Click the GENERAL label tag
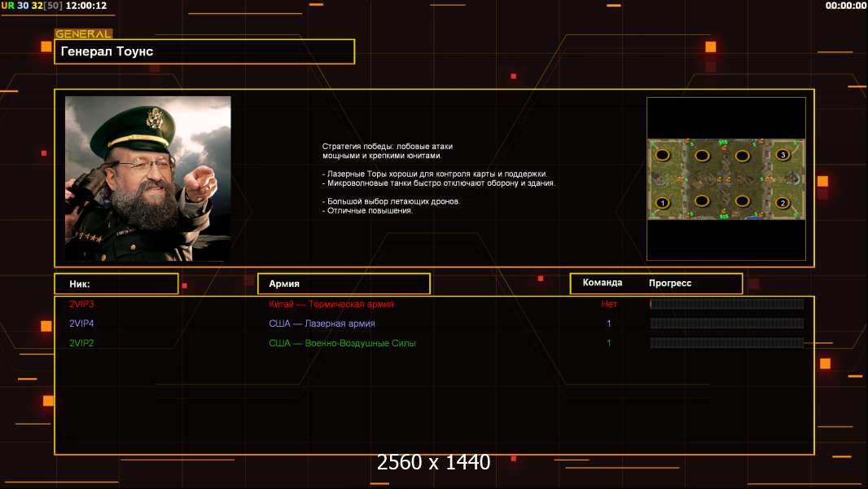Viewport: 868px width, 489px height. click(x=84, y=33)
